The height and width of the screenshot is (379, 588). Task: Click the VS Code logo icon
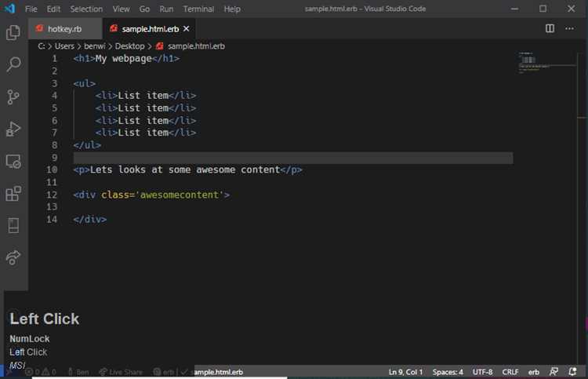(9, 9)
